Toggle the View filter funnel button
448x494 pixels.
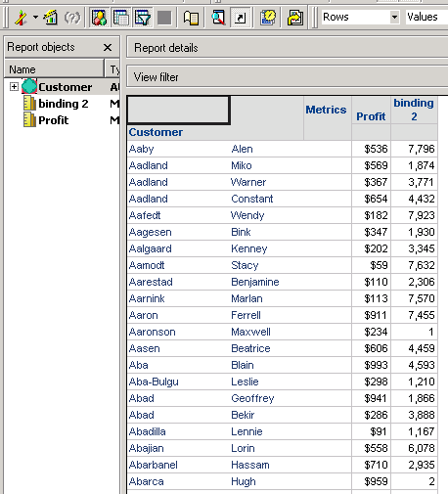[x=143, y=18]
